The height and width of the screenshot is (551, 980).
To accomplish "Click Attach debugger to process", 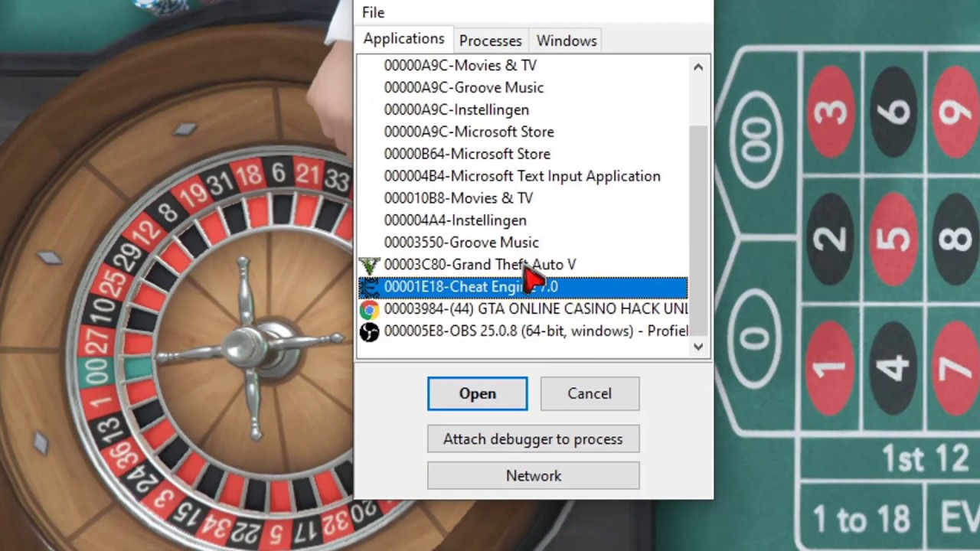I will 533,439.
